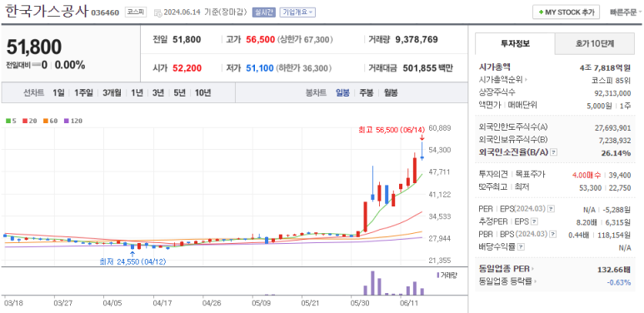Select the 10년 line chart period
This screenshot has width=644, height=313.
203,93
